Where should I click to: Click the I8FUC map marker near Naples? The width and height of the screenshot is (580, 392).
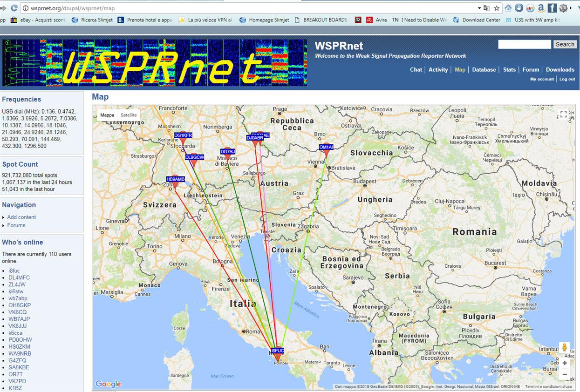click(x=278, y=354)
